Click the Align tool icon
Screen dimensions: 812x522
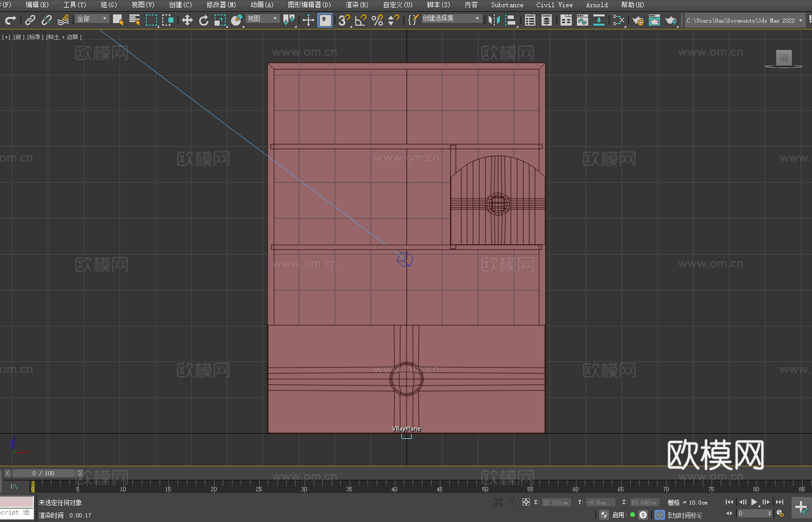511,20
